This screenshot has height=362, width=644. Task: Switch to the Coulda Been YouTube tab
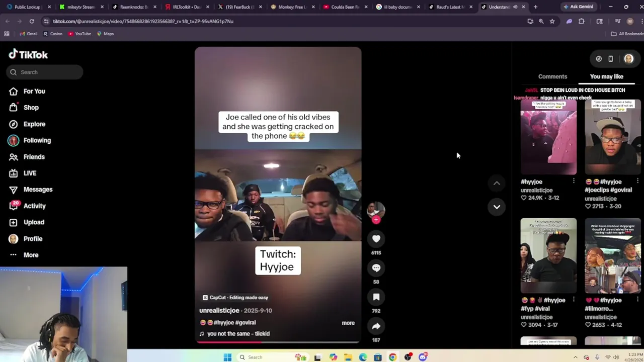tap(346, 7)
